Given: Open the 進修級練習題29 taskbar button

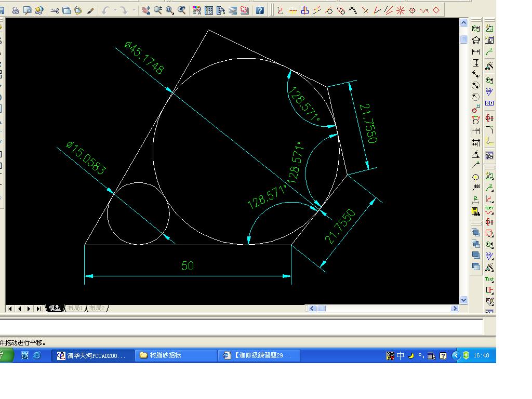Looking at the screenshot, I should coord(259,355).
